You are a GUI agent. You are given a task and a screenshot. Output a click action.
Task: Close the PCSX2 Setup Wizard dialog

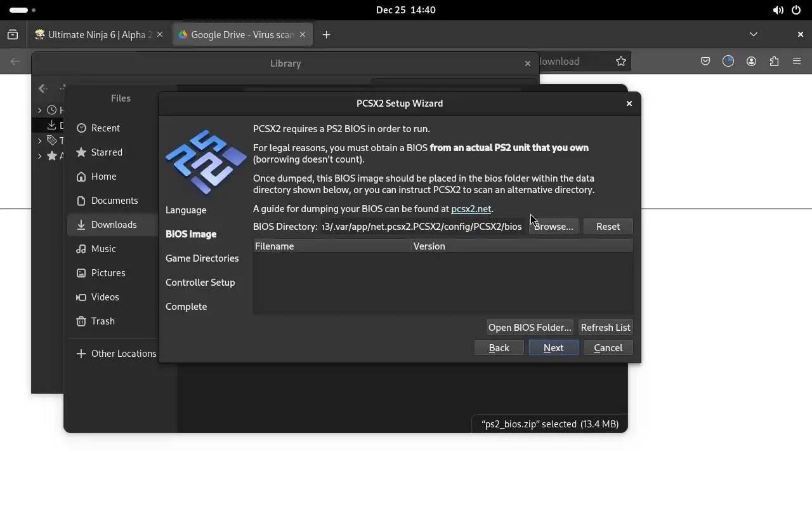(x=629, y=104)
